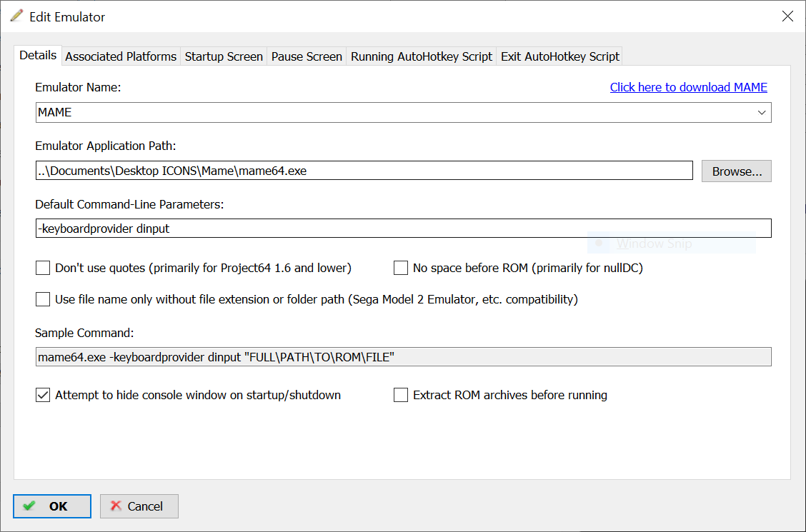This screenshot has height=532, width=806.
Task: Open the Startup Screen tab
Action: tap(224, 56)
